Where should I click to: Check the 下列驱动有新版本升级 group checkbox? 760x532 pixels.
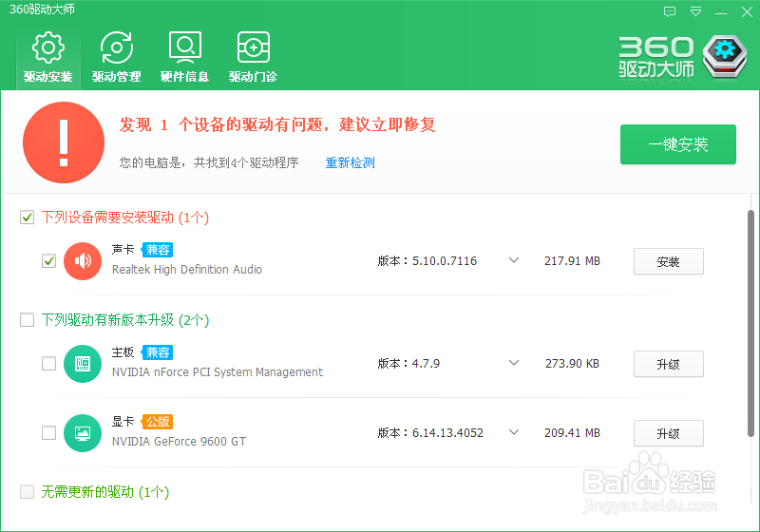28,320
